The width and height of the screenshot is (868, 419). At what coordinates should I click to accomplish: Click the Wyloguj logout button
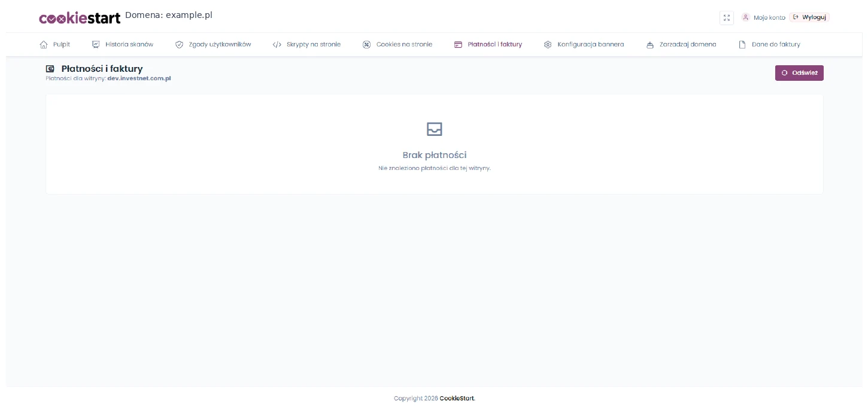coord(809,17)
